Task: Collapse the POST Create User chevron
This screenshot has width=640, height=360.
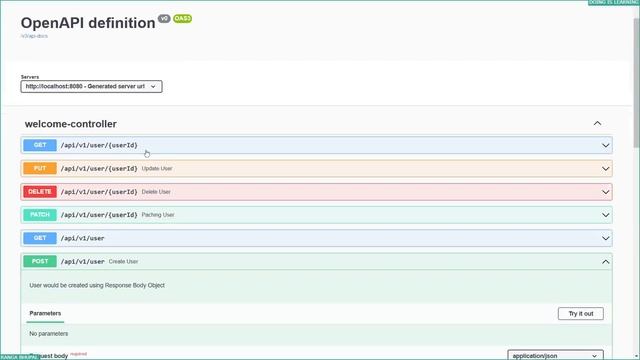Action: (x=605, y=262)
